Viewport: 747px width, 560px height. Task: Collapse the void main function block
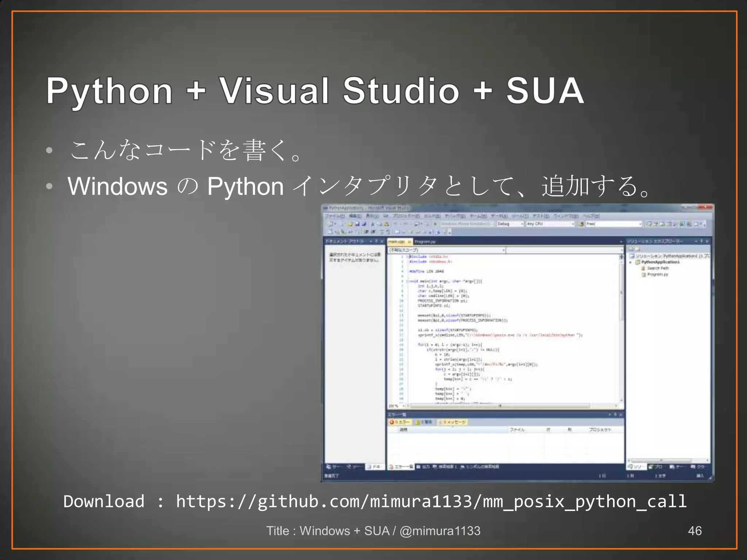(408, 281)
